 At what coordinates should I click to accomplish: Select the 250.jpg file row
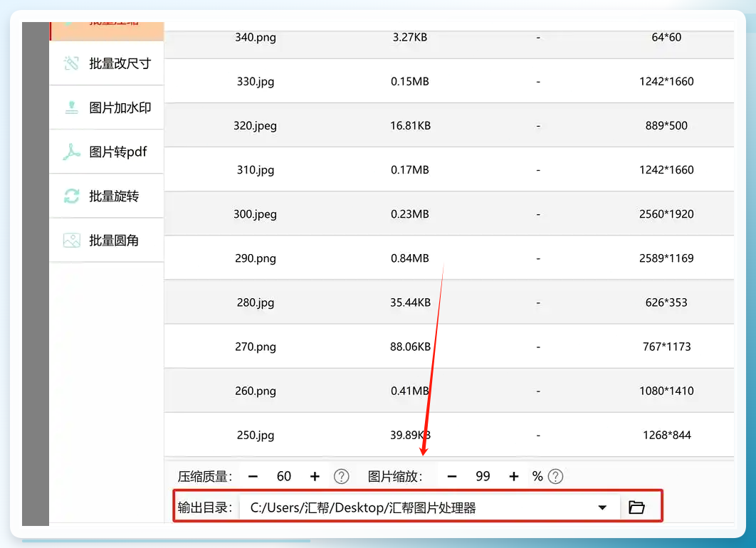click(x=449, y=436)
